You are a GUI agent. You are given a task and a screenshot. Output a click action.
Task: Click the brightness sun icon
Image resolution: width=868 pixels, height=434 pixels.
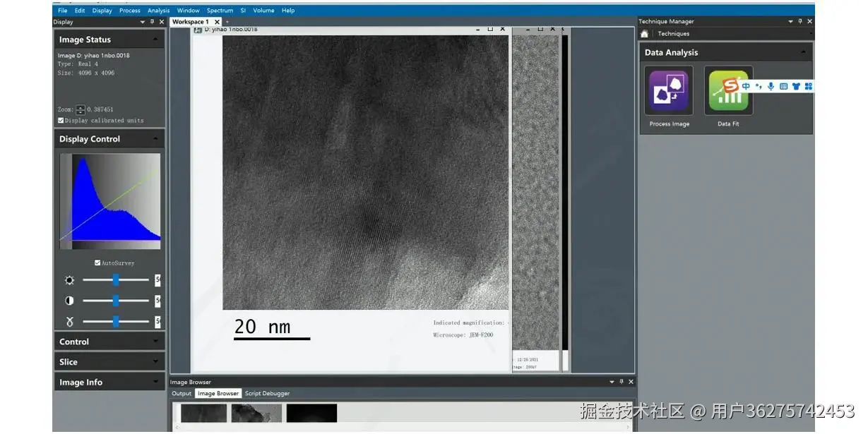coord(69,280)
